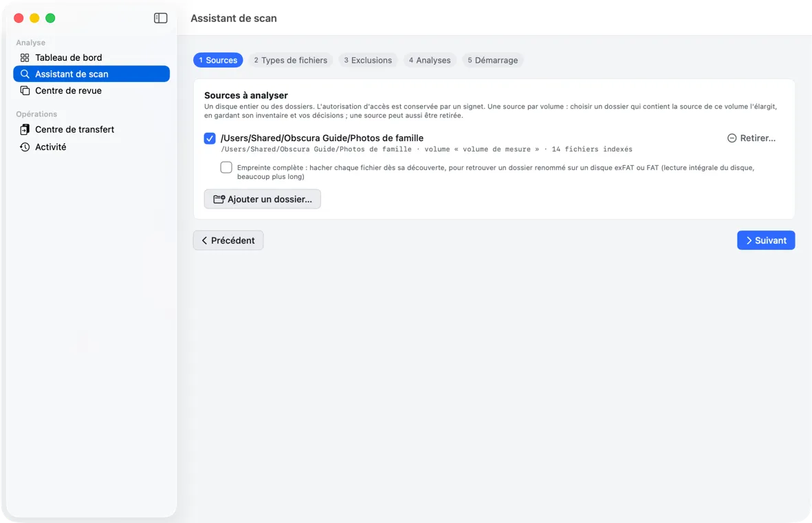The width and height of the screenshot is (812, 523).
Task: Uncheck the Photos de famille source checkbox
Action: point(210,138)
